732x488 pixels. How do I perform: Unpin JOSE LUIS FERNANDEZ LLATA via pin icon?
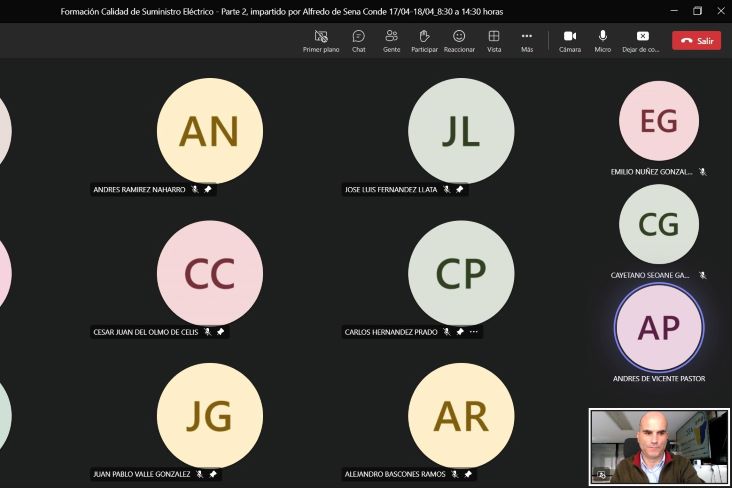(459, 189)
